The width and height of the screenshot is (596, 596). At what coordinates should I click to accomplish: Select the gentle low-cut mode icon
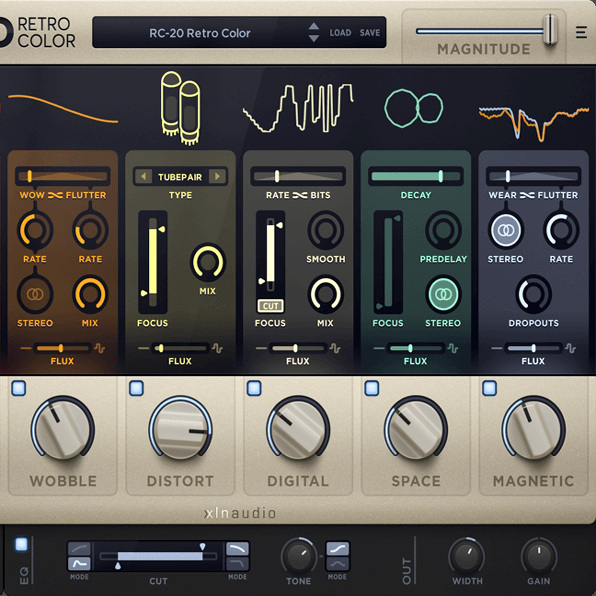[79, 549]
